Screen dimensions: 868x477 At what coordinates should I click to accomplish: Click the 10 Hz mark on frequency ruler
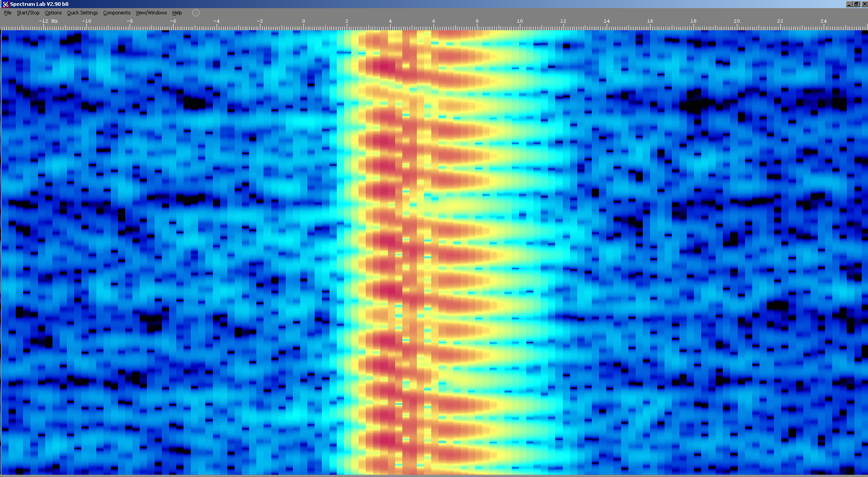click(x=520, y=22)
